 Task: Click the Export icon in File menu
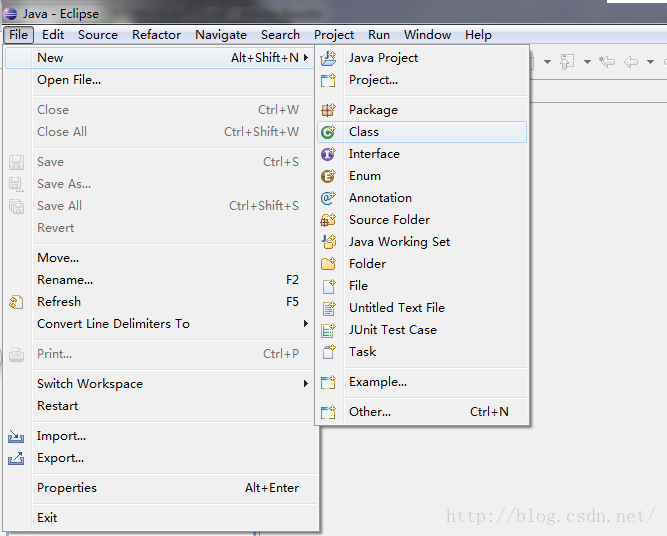tap(16, 458)
